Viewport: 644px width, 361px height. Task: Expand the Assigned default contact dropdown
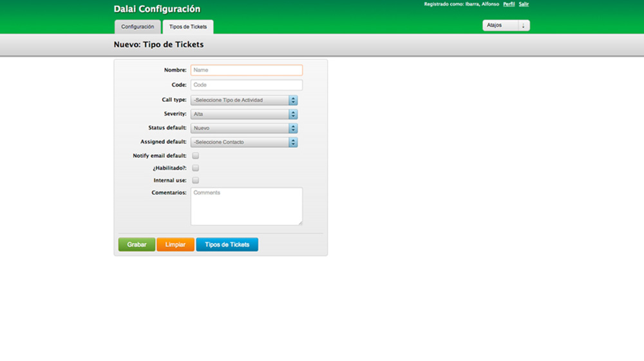(243, 142)
